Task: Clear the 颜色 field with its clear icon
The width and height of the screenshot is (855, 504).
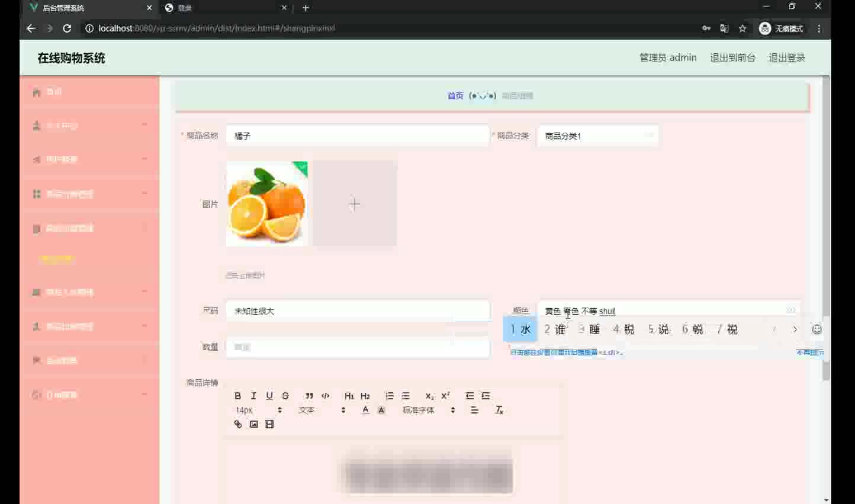Action: [x=790, y=311]
